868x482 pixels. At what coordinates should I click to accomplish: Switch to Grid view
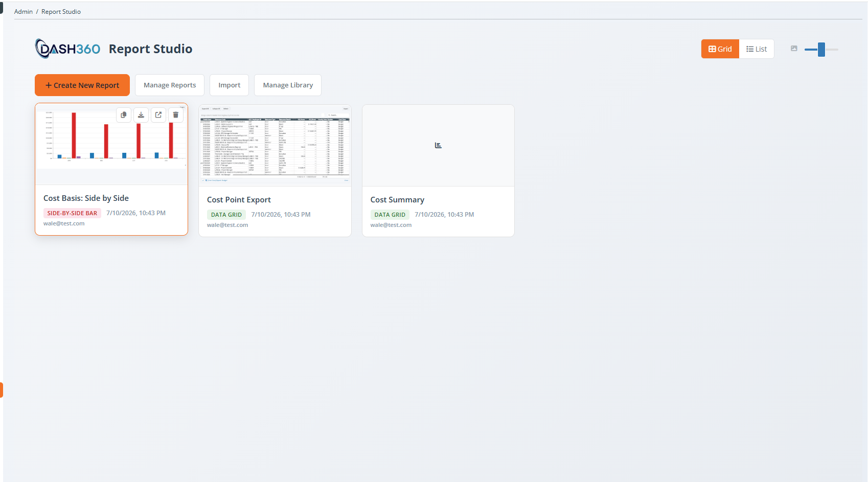tap(720, 49)
